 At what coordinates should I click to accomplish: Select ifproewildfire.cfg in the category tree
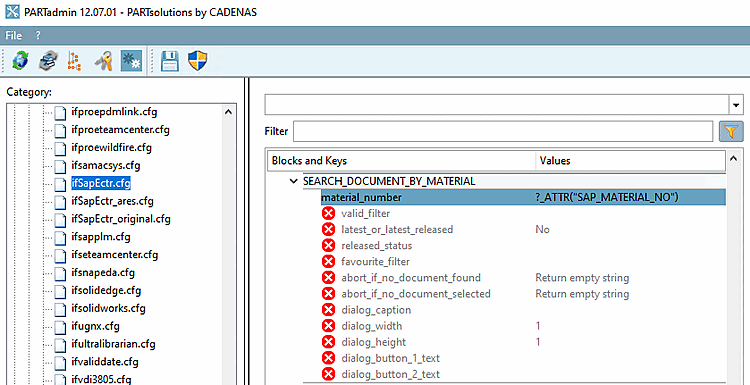point(111,148)
